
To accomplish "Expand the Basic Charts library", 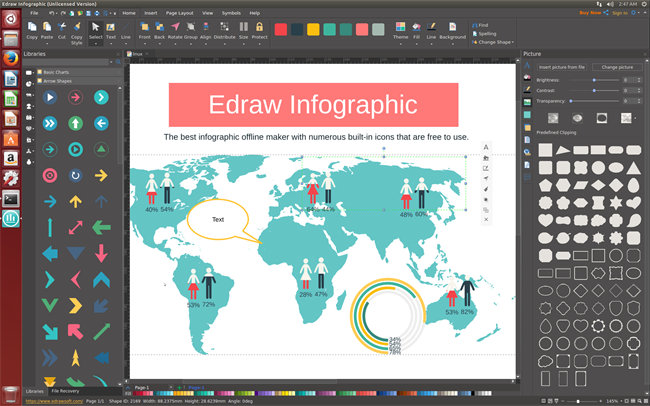I will click(55, 73).
